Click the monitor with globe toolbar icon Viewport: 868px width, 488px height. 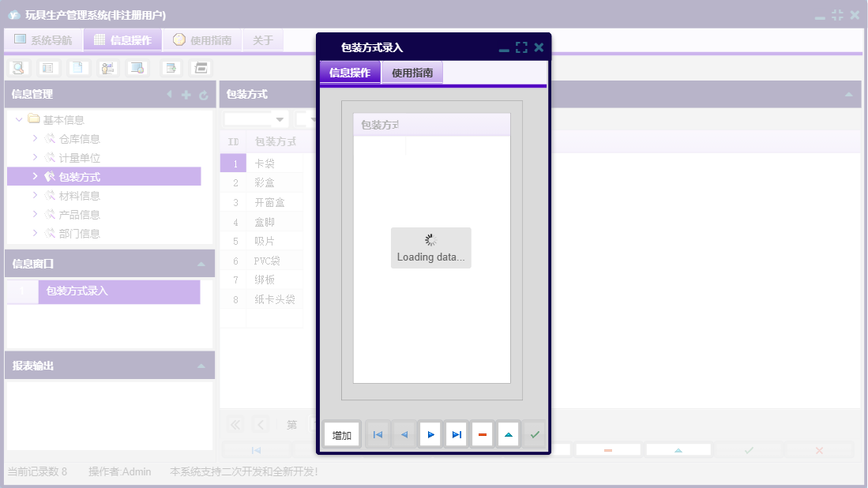coord(137,68)
